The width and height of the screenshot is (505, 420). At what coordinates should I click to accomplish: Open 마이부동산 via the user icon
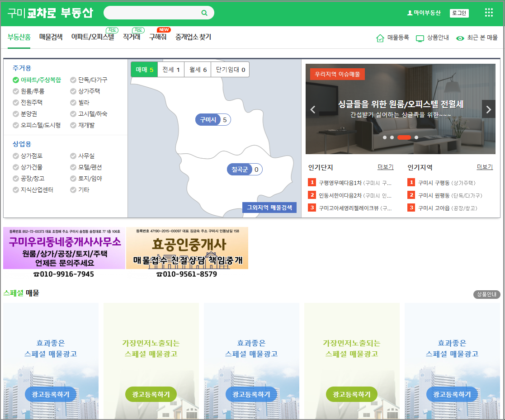pyautogui.click(x=411, y=13)
